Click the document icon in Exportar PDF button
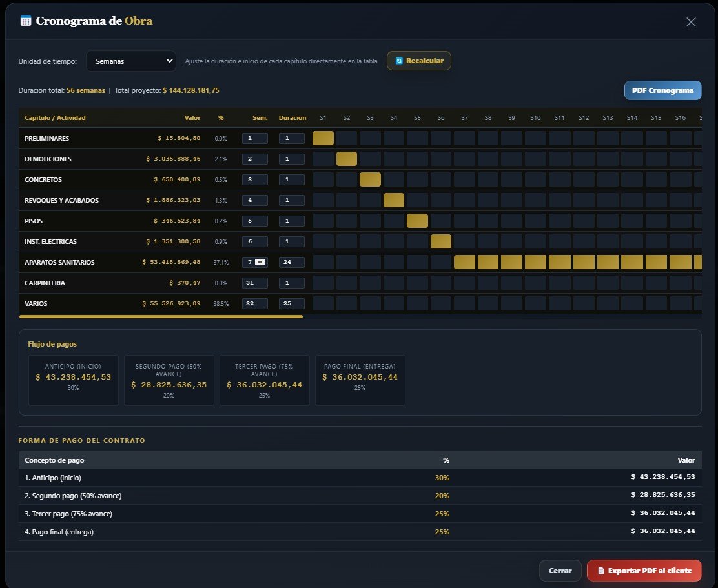718x588 pixels. point(600,571)
